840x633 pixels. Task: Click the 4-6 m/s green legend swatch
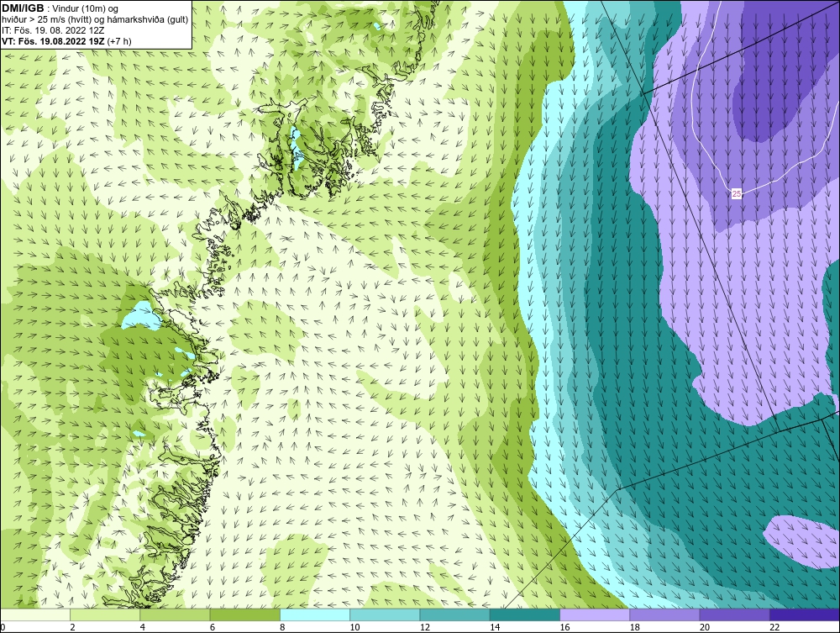point(176,615)
